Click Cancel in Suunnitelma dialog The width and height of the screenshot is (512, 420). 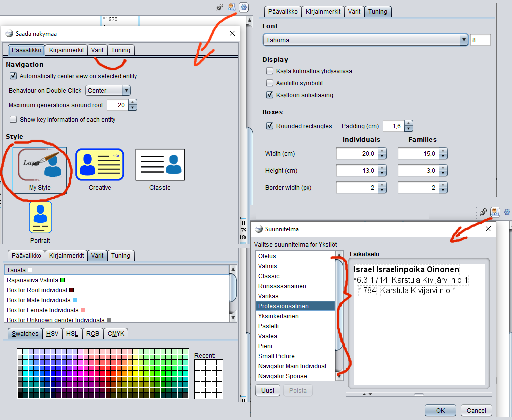(x=476, y=410)
